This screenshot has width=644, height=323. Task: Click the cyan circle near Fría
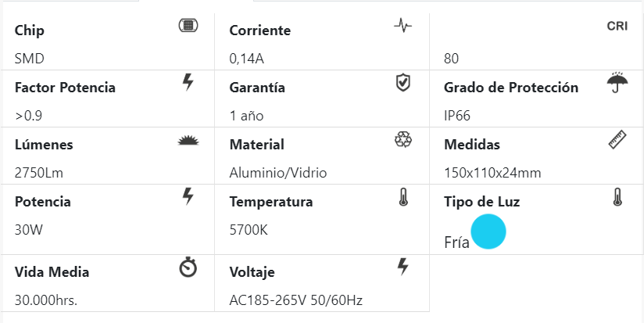pos(488,232)
